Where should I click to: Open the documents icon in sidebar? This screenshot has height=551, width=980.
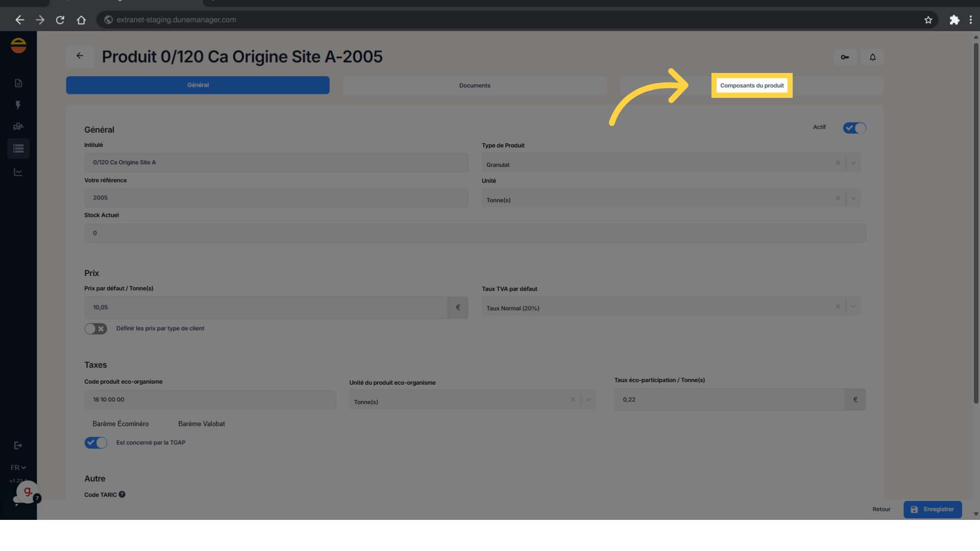pos(18,83)
